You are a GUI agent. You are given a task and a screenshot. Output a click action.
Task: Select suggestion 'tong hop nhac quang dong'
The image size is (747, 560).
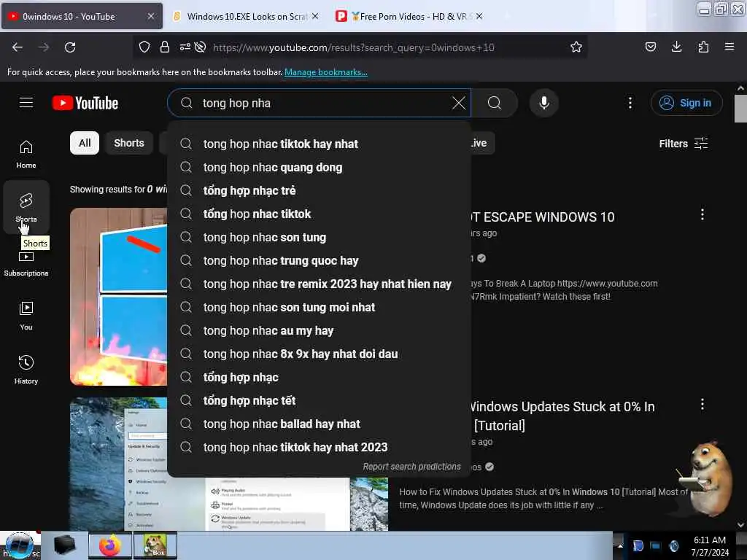click(320, 167)
